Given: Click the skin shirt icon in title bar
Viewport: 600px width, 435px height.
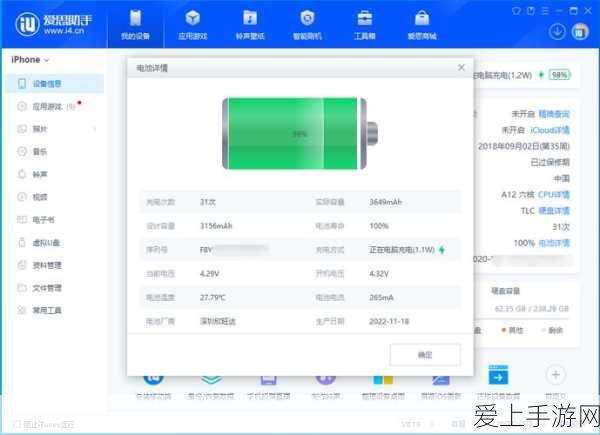Looking at the screenshot, I should (x=516, y=11).
